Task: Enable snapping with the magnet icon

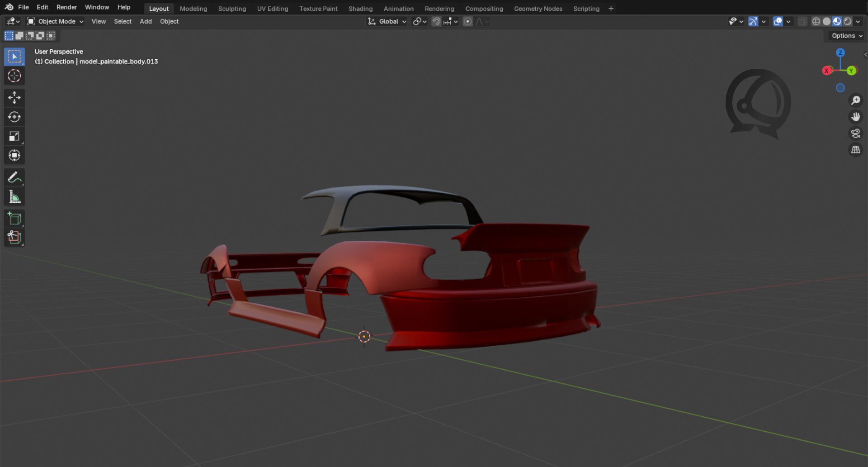Action: click(x=436, y=21)
